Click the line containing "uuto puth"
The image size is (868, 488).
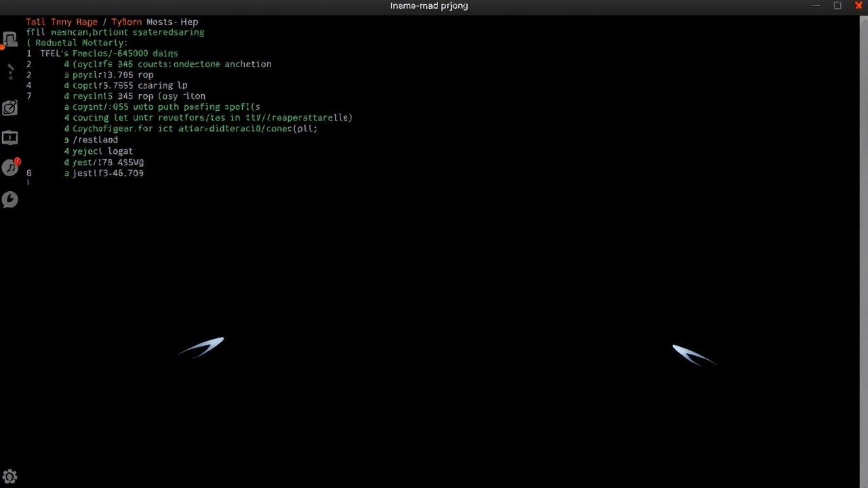[x=162, y=106]
